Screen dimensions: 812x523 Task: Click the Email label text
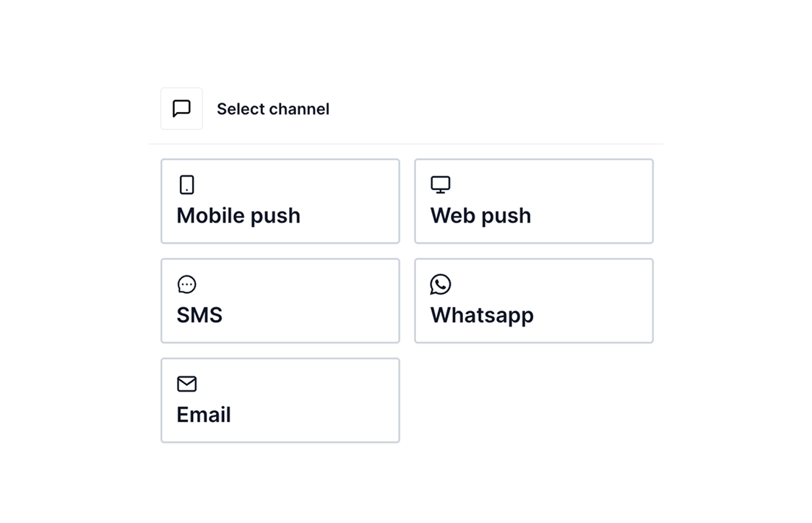[x=204, y=415]
